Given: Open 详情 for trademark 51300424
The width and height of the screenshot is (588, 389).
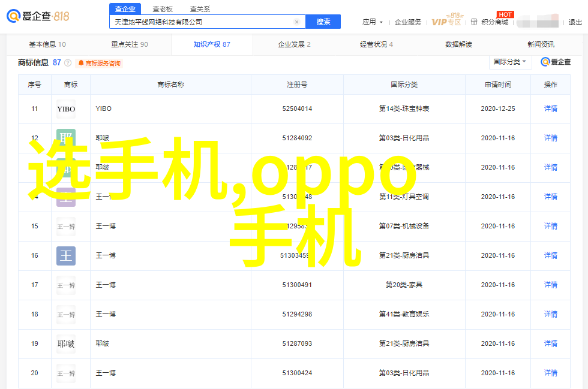Looking at the screenshot, I should point(551,373).
